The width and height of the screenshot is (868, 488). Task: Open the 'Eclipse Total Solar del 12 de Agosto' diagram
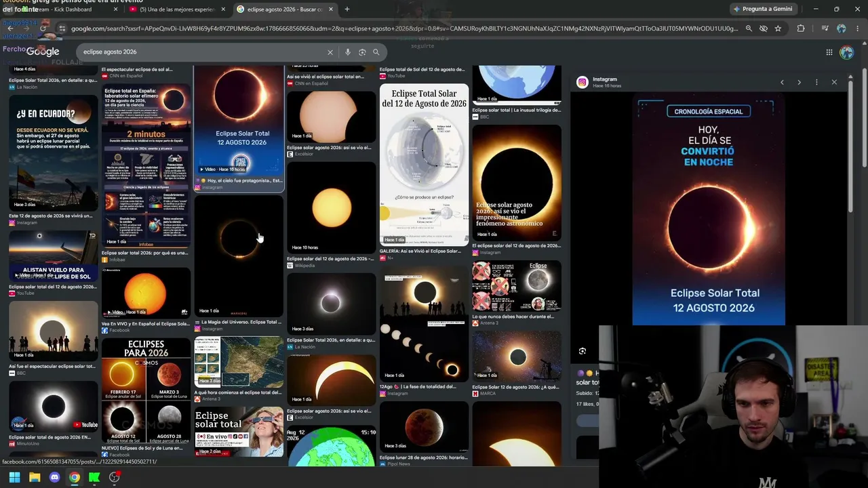click(x=424, y=165)
